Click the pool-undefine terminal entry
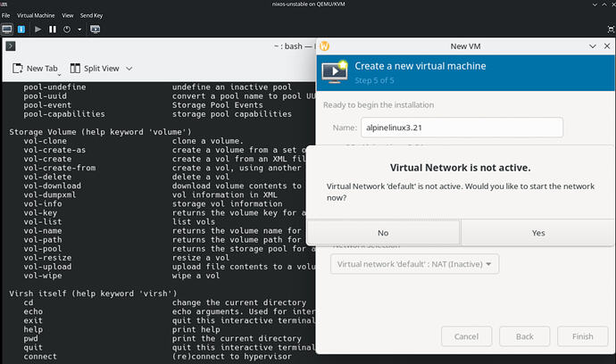The width and height of the screenshot is (616, 364). [x=54, y=87]
